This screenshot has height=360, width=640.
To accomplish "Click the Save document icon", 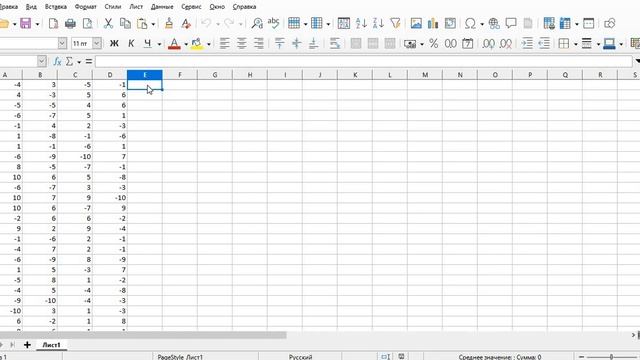I will [26, 23].
